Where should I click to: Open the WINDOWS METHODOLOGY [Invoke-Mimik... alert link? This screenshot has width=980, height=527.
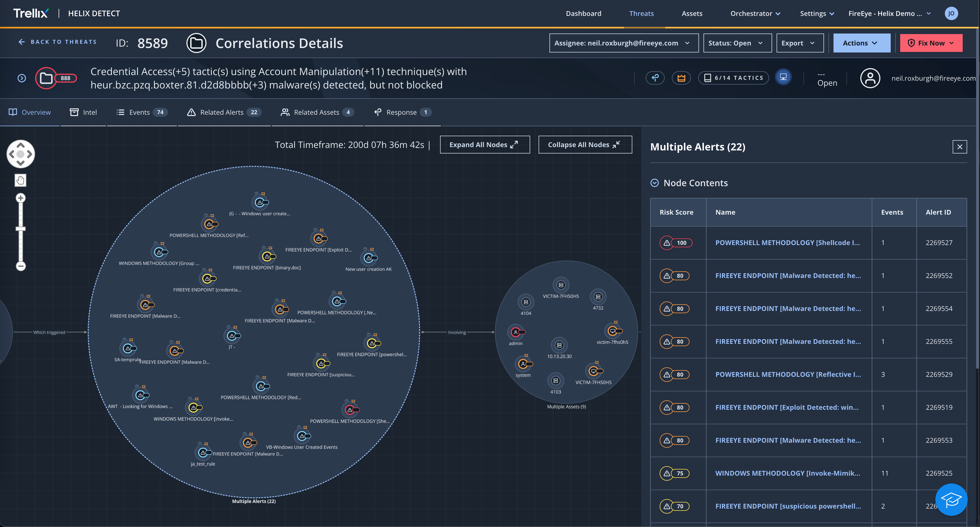pos(787,473)
